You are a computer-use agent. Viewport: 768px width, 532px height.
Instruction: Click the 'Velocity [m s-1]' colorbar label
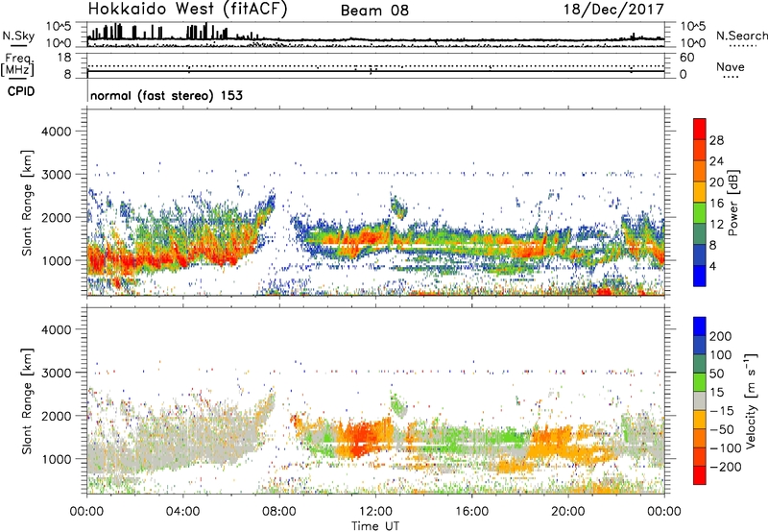(x=751, y=400)
